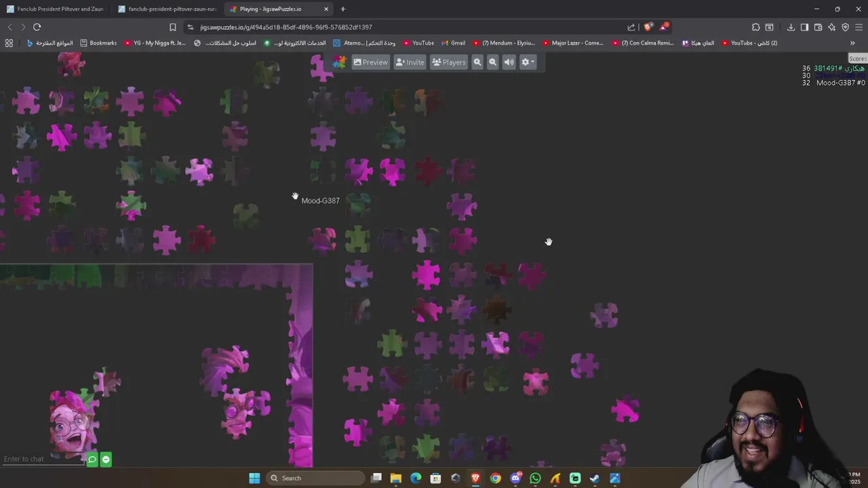This screenshot has width=868, height=488.
Task: Click the JigsawPuzzles logo icon
Action: (339, 62)
